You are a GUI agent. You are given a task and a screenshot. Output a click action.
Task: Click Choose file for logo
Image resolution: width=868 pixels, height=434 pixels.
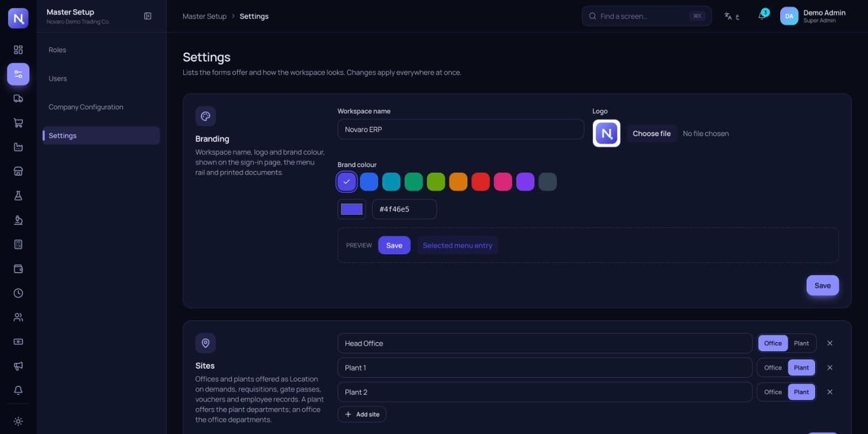pyautogui.click(x=652, y=133)
